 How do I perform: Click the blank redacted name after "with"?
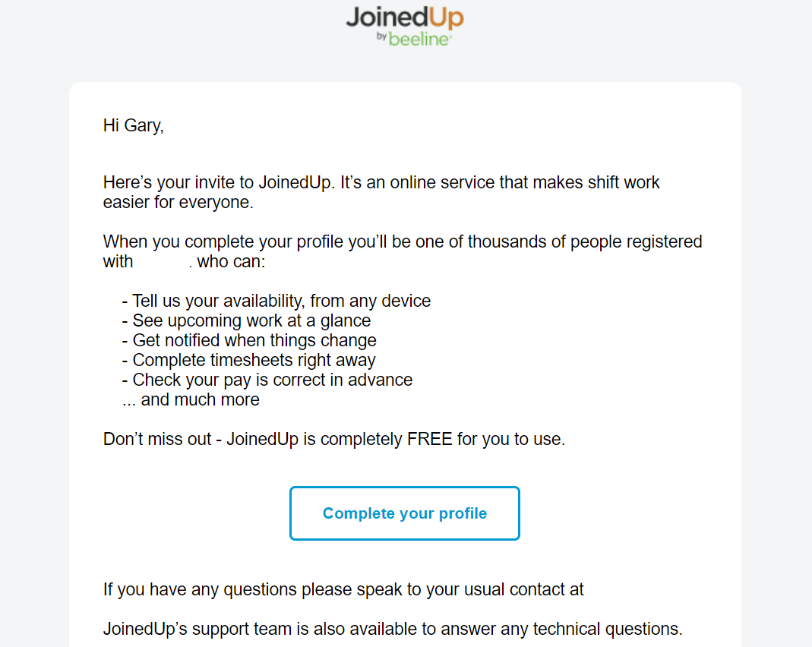pyautogui.click(x=161, y=262)
